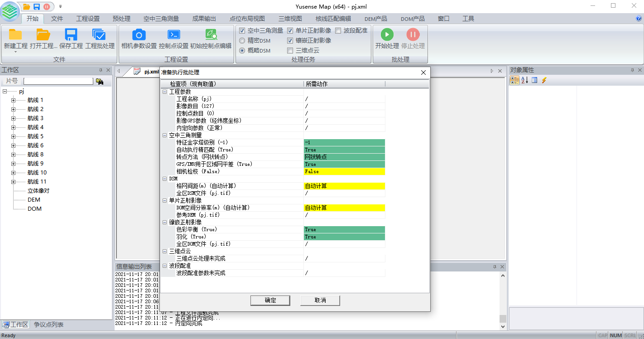Screen dimensions: 644x339
Task: Toggle the 空中三角测量 checkbox
Action: click(242, 30)
